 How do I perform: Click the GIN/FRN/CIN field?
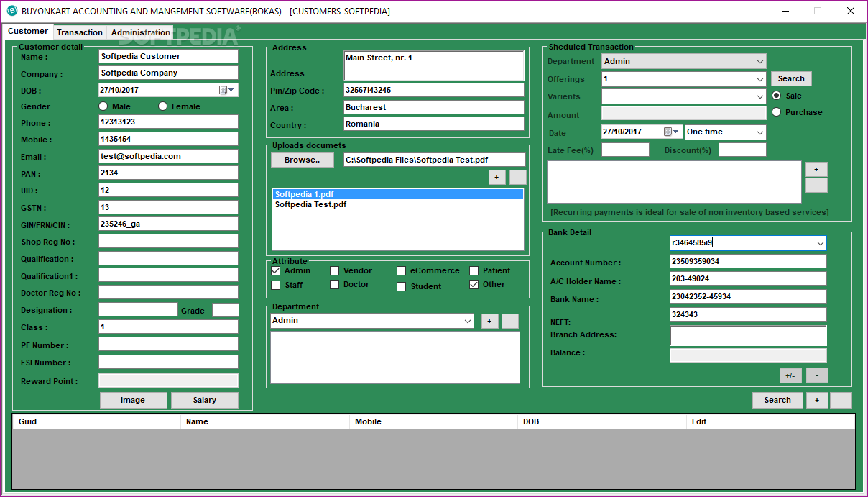(x=168, y=224)
